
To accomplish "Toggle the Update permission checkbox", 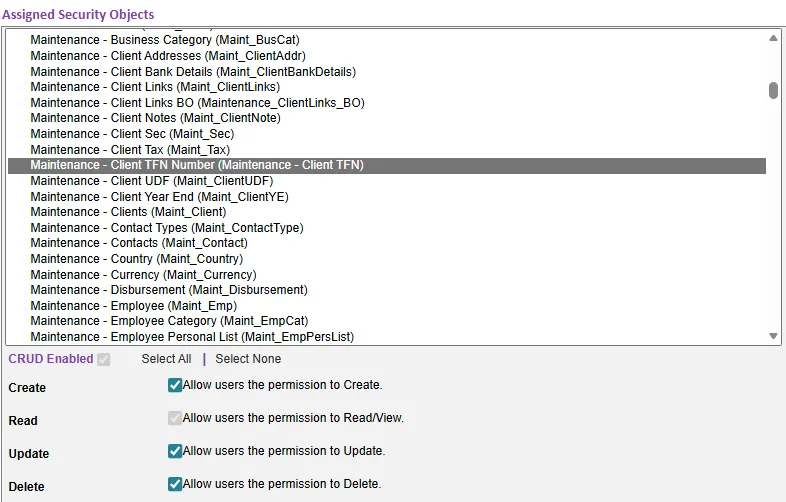I will (174, 451).
